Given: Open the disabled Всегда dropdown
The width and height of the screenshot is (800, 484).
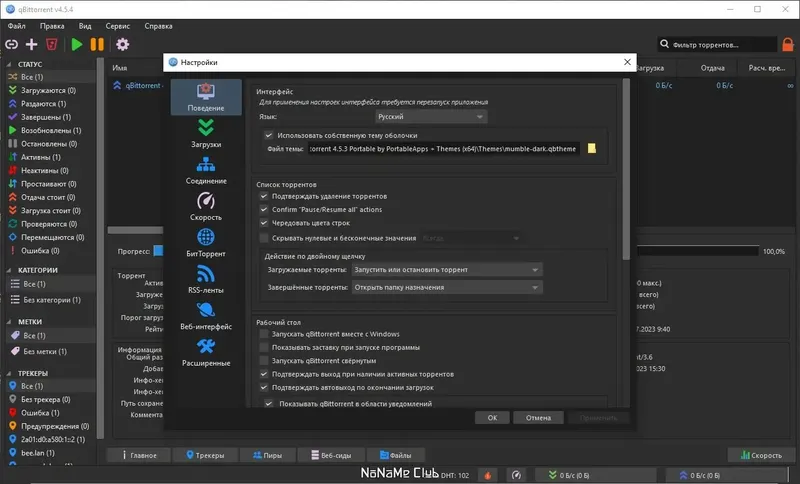Looking at the screenshot, I should coord(470,238).
